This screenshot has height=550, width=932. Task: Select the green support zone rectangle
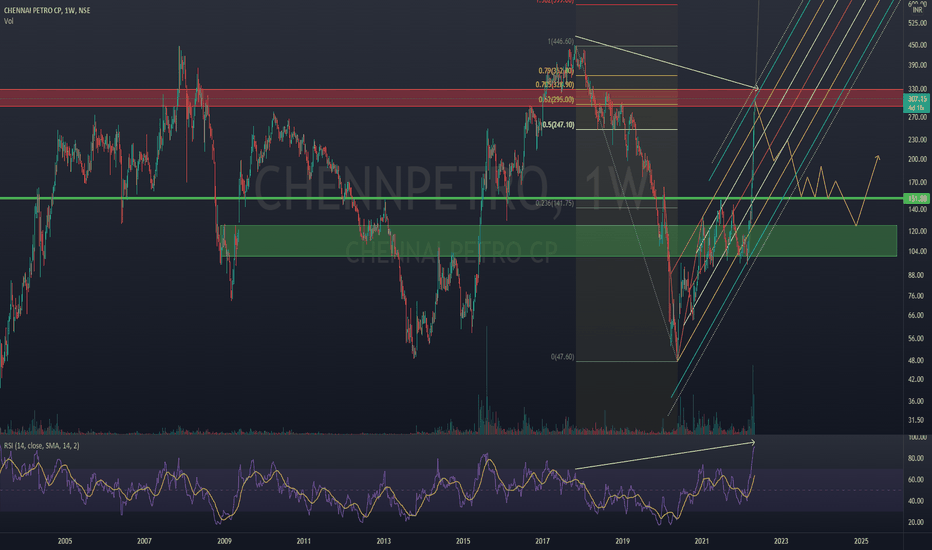pyautogui.click(x=558, y=241)
